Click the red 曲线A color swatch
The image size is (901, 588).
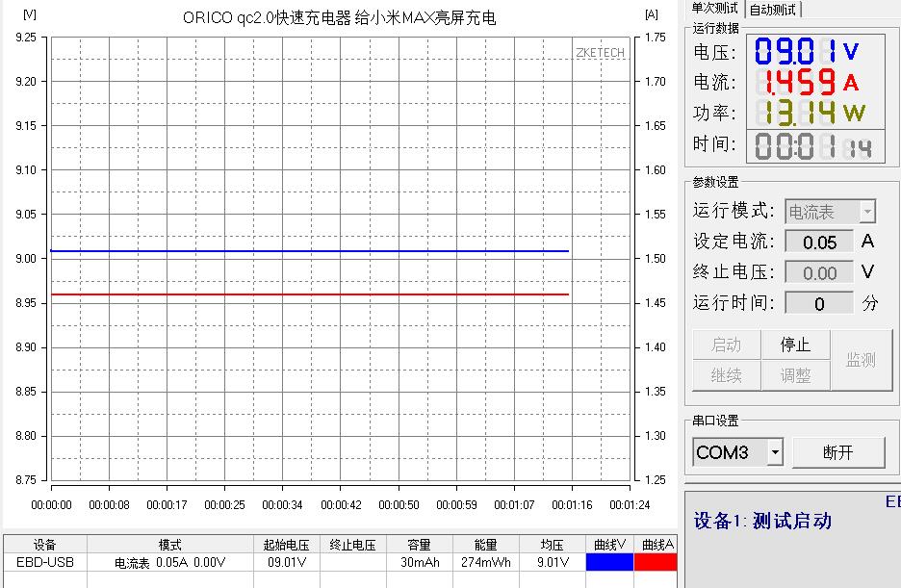663,562
